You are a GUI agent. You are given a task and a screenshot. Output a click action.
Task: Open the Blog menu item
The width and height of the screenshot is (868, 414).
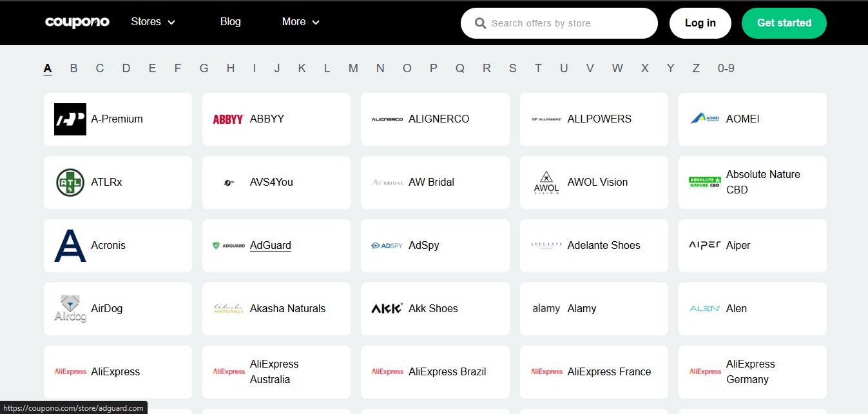coord(230,22)
